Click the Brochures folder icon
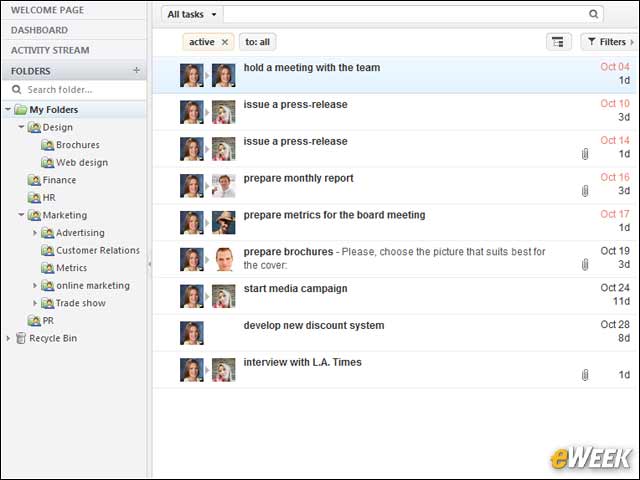The width and height of the screenshot is (640, 480). coord(47,145)
